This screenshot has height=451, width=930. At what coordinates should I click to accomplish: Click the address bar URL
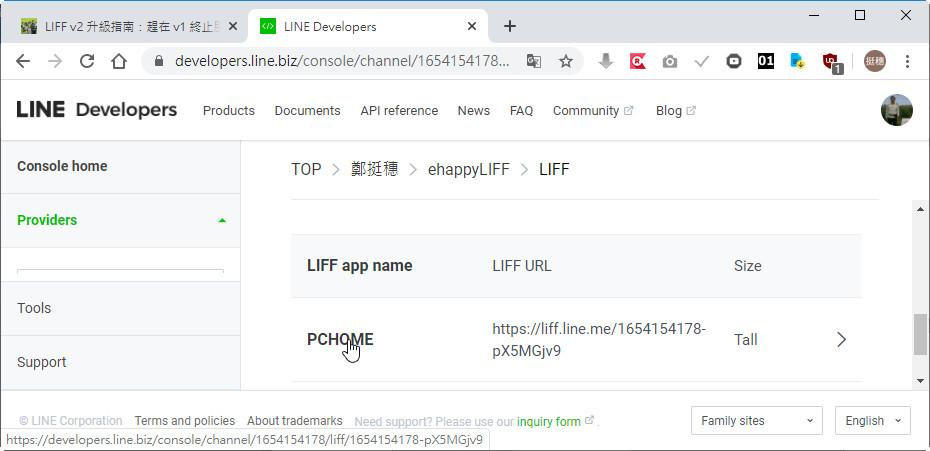(x=342, y=61)
